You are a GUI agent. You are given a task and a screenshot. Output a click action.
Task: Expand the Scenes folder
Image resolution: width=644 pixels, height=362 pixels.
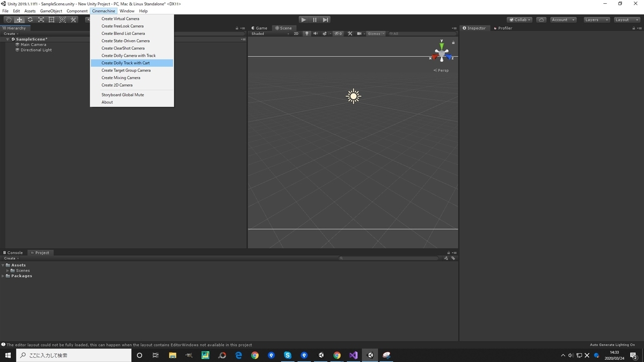(x=8, y=270)
